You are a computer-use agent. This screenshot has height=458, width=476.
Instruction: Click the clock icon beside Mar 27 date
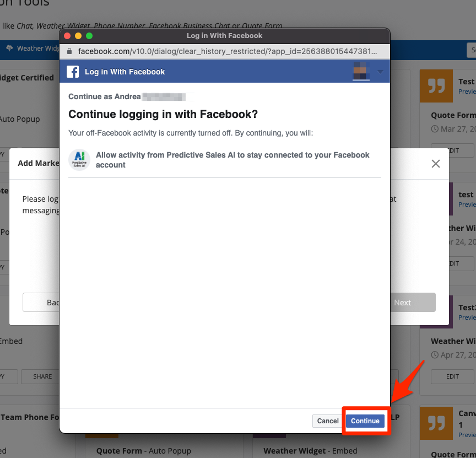[x=435, y=129]
